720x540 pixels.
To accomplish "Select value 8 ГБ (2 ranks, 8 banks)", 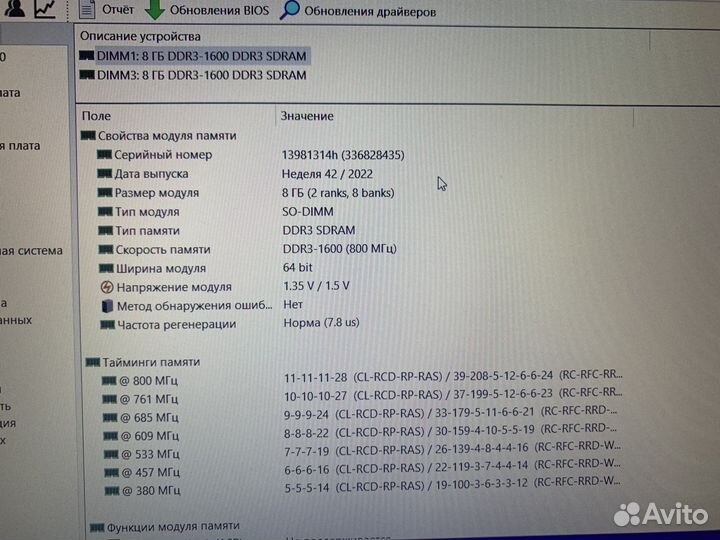I will (338, 193).
